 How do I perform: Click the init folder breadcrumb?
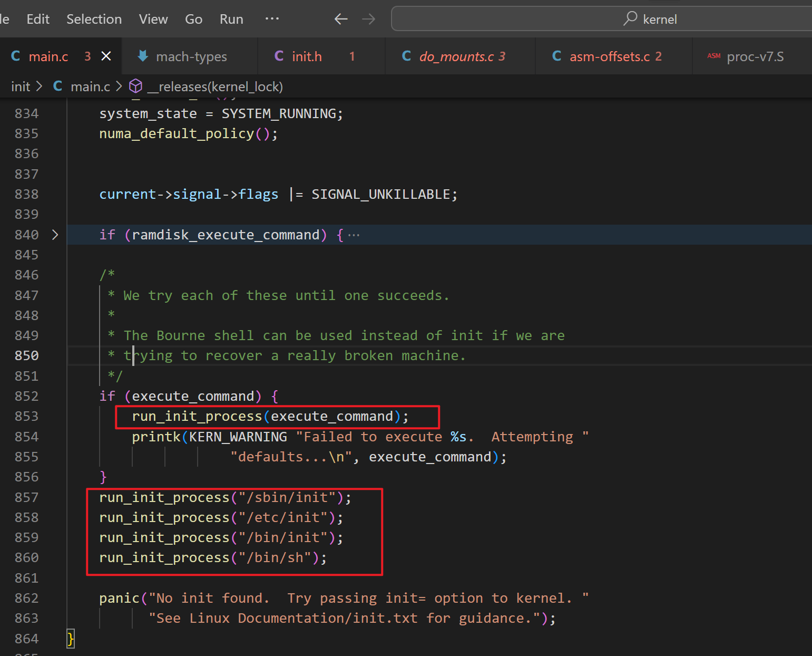click(x=21, y=86)
